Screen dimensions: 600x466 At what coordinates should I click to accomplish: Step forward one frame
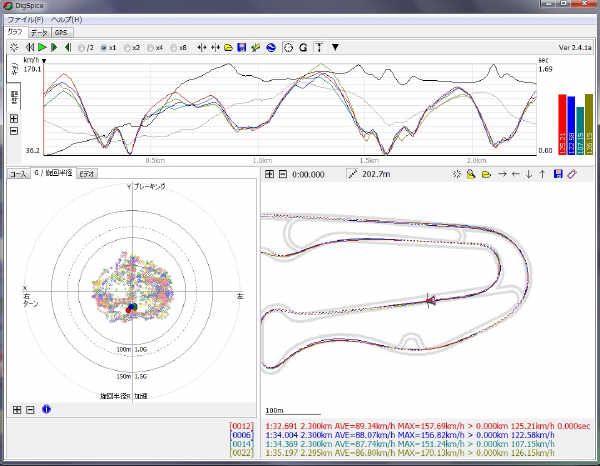click(54, 47)
